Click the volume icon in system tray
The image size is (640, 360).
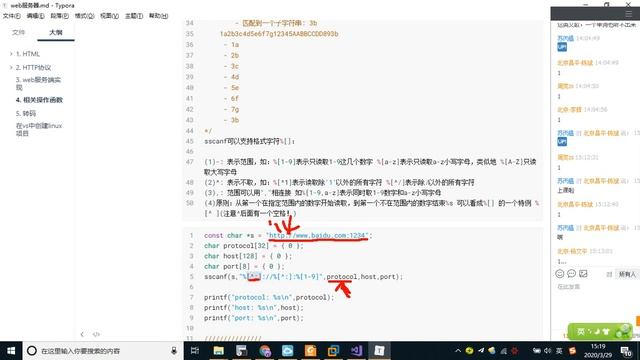click(x=548, y=351)
